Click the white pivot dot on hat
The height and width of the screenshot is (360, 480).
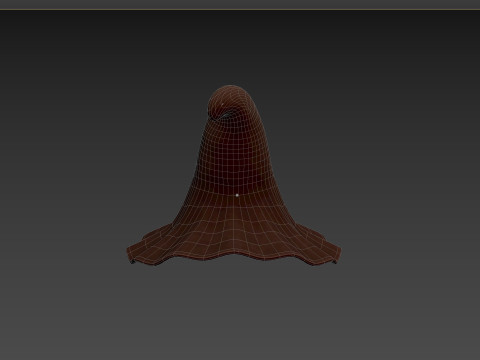[237, 195]
